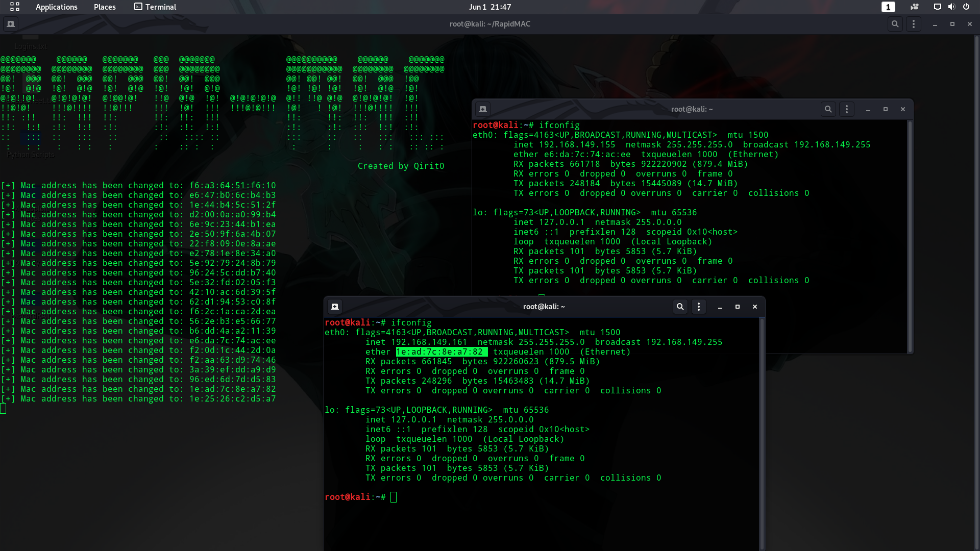
Task: Maximize the front root@kali terminal
Action: click(x=738, y=307)
